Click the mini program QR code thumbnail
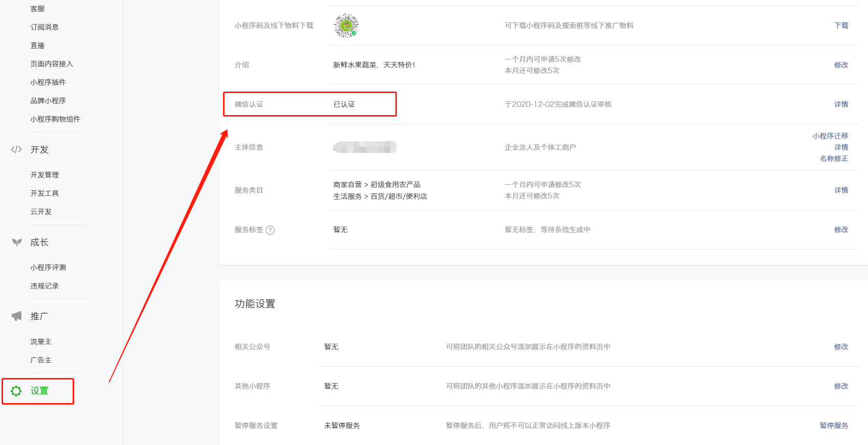Image resolution: width=868 pixels, height=445 pixels. tap(346, 26)
